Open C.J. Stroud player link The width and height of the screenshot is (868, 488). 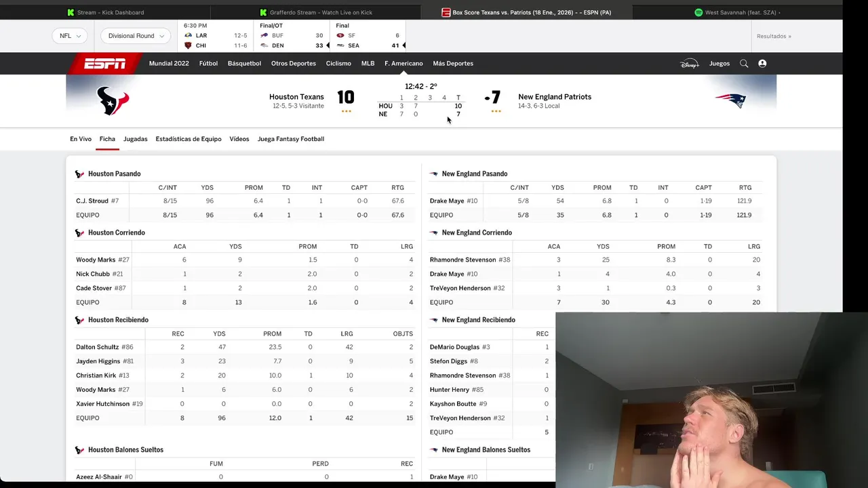click(x=92, y=201)
